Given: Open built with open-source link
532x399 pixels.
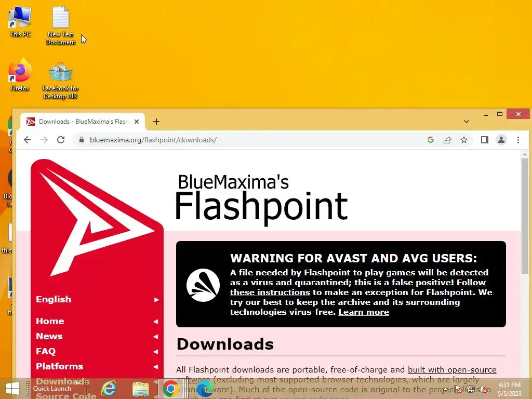Looking at the screenshot, I should click(452, 369).
